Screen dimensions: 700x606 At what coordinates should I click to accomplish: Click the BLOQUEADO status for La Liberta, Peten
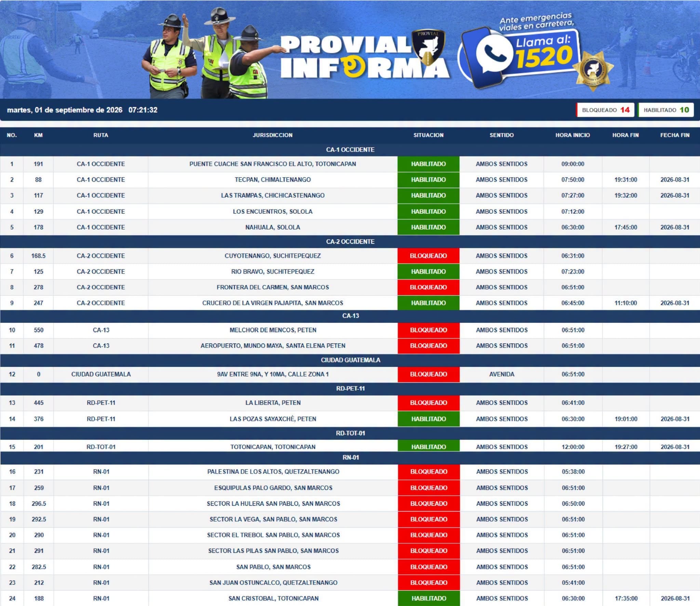coord(429,403)
